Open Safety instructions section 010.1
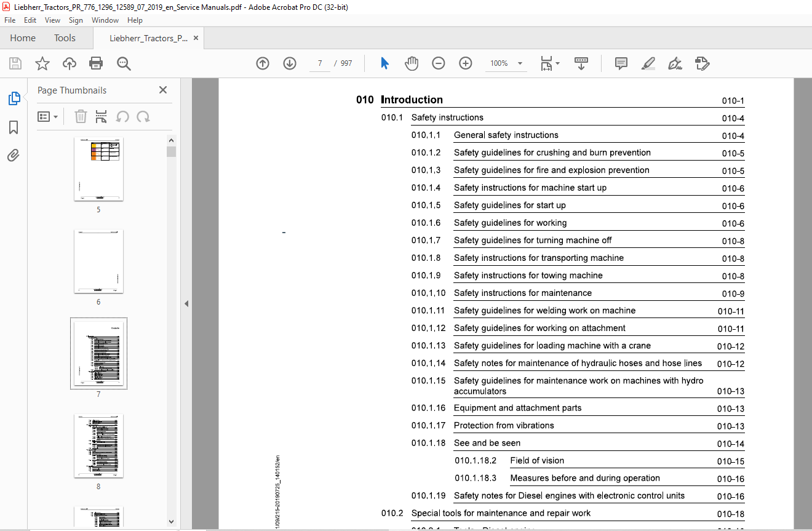The image size is (812, 531). (447, 118)
